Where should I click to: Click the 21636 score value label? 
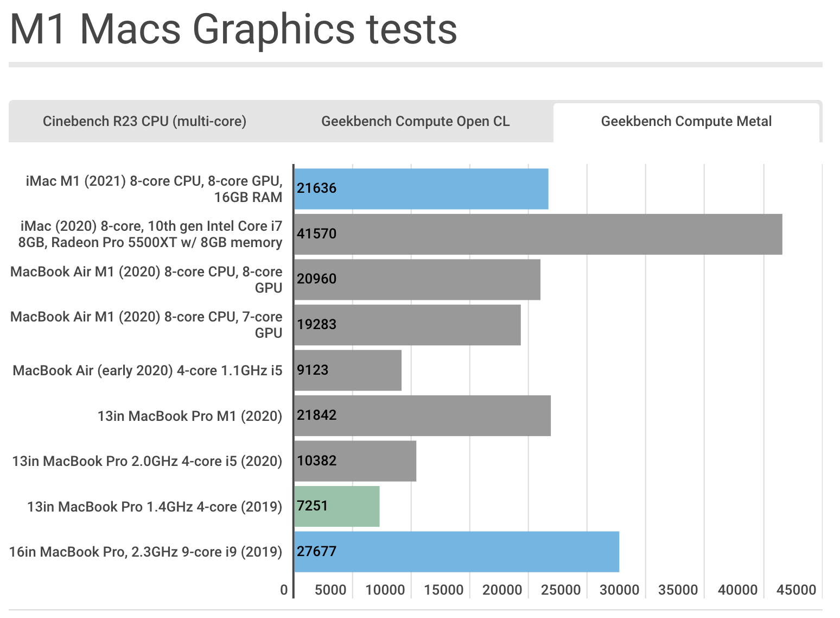316,188
